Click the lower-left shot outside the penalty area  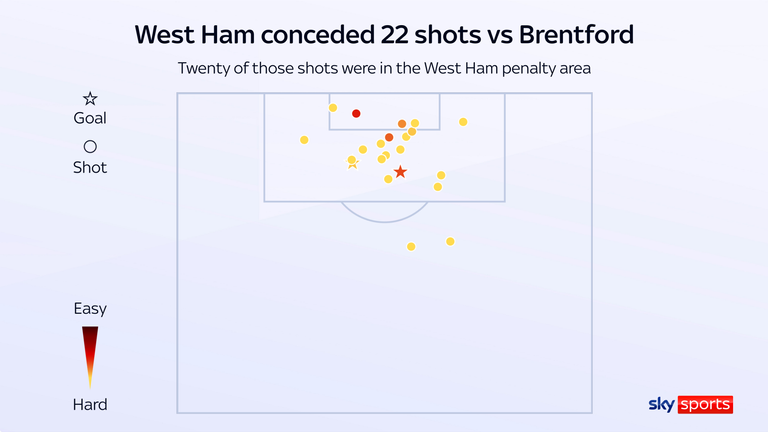[x=411, y=246]
